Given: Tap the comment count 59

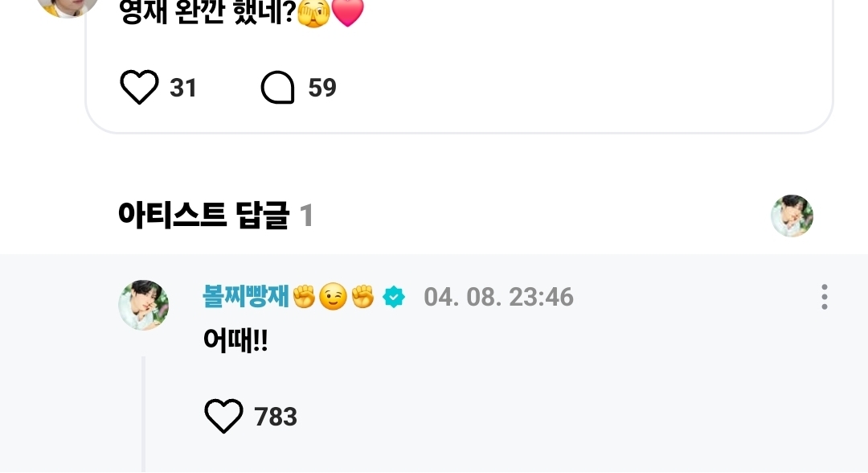Looking at the screenshot, I should click(322, 88).
